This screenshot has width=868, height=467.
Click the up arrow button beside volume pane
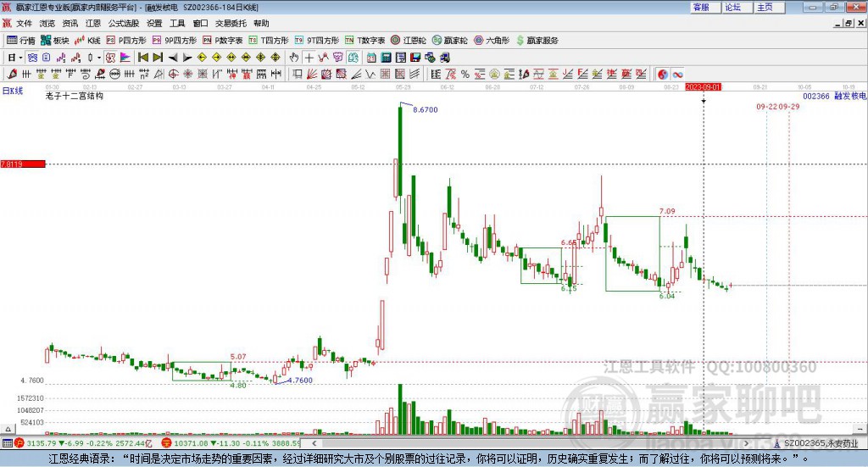(x=8, y=429)
